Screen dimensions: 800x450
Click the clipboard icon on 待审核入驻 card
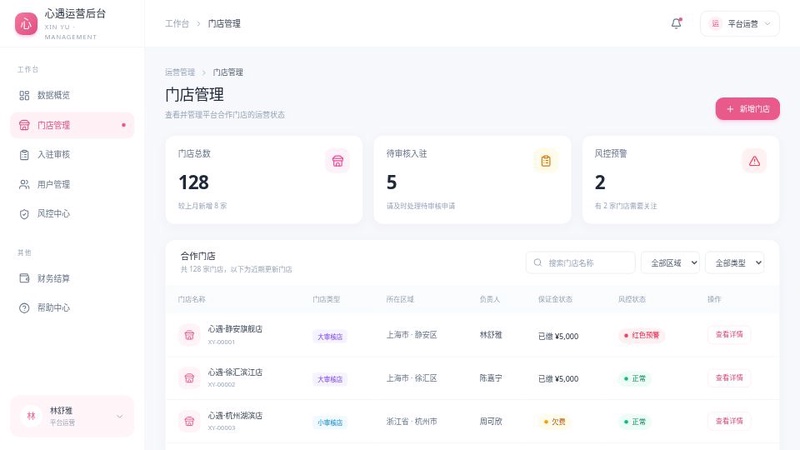pyautogui.click(x=546, y=161)
